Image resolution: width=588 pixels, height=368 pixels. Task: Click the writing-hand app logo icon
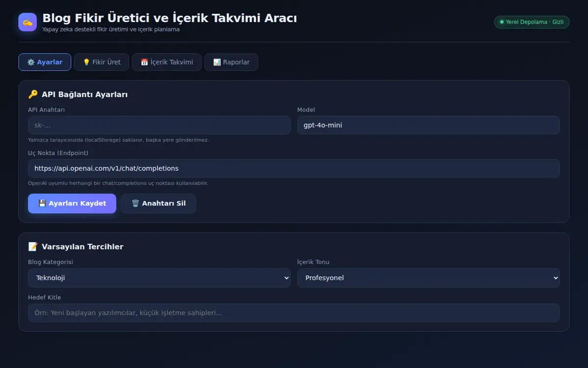tap(27, 22)
